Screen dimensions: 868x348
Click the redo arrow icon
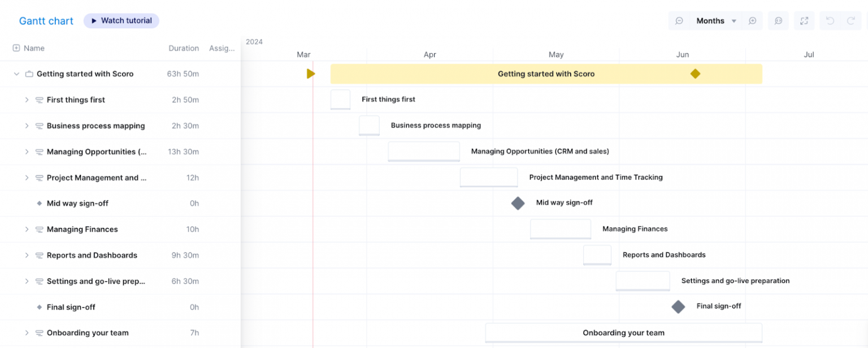click(850, 21)
